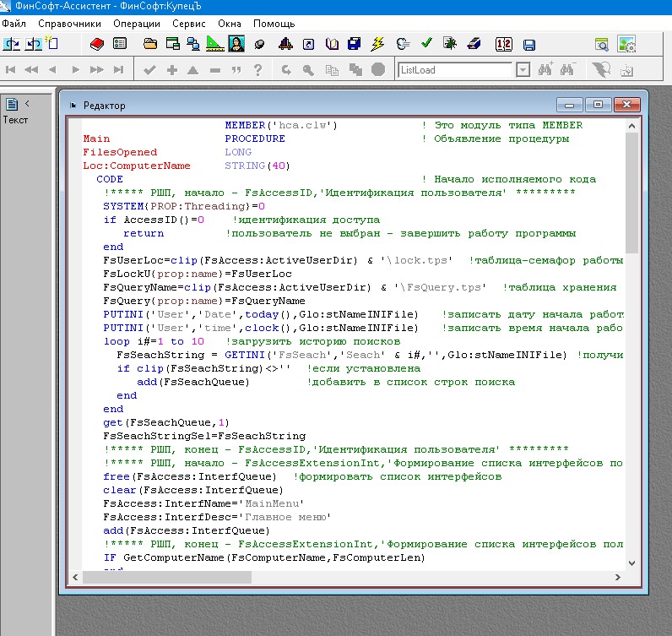Click the red book icon in toolbar
672x636 pixels.
96,44
